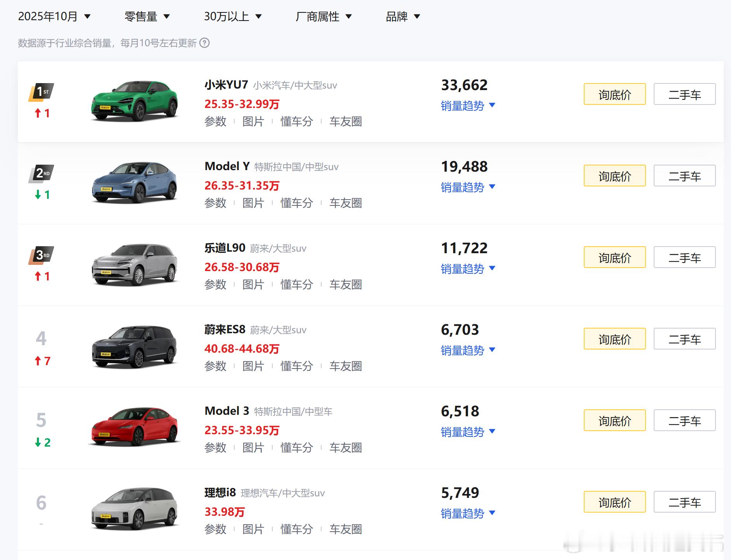Open 二手车 for 蔚来ES8

coord(685,339)
